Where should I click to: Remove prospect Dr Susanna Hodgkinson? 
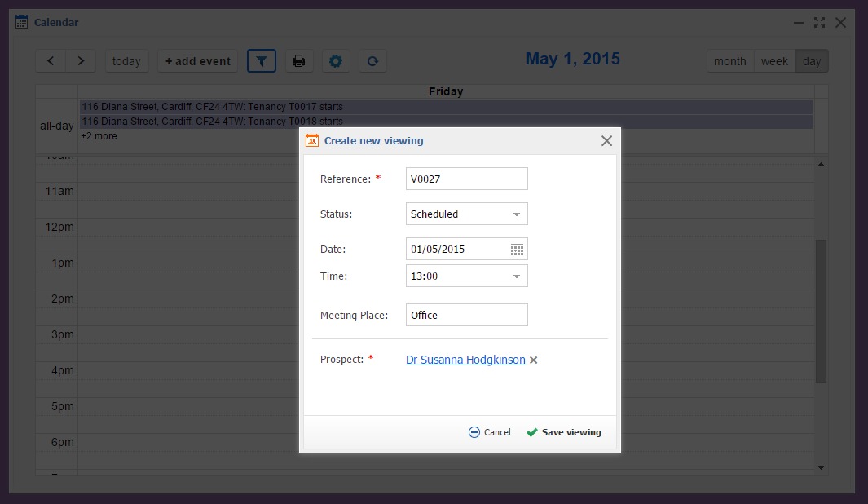coord(534,360)
